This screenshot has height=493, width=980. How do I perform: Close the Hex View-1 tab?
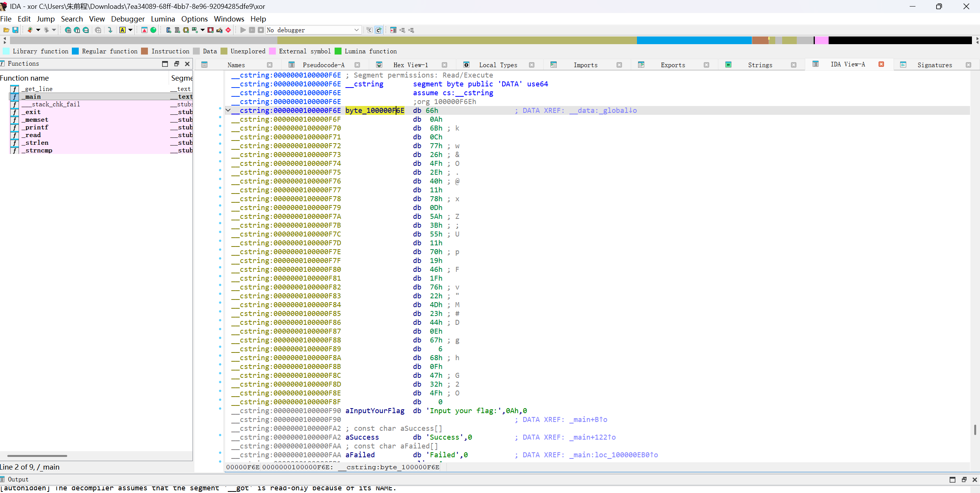click(x=444, y=65)
